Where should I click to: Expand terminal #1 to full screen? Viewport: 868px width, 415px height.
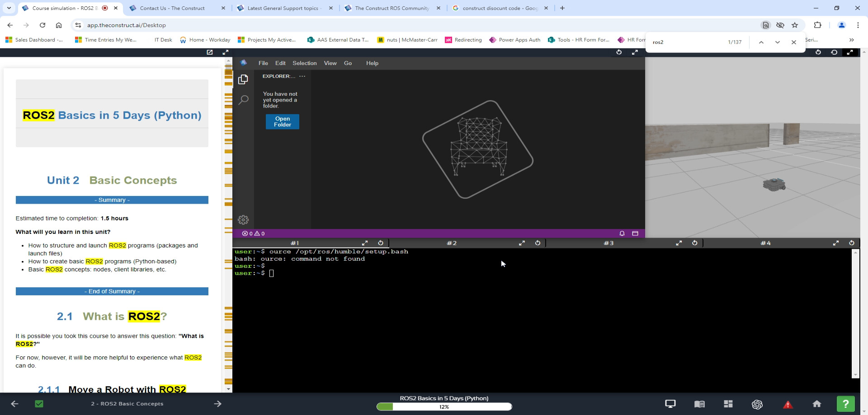point(365,243)
